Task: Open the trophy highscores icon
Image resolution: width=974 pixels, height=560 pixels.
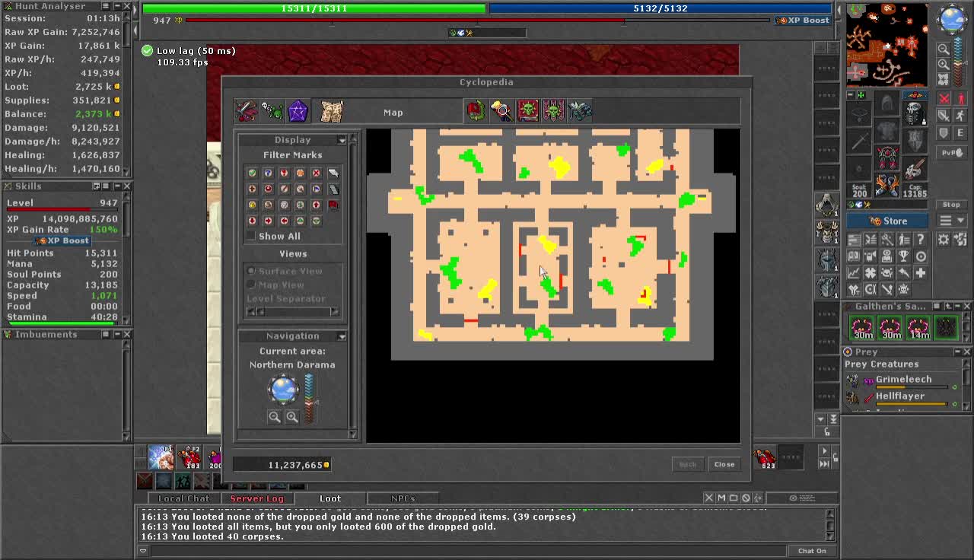Action: click(x=904, y=256)
